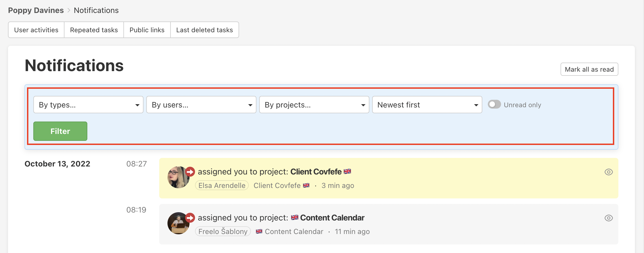Open the Repeated tasks tab
This screenshot has width=644, height=253.
[94, 30]
